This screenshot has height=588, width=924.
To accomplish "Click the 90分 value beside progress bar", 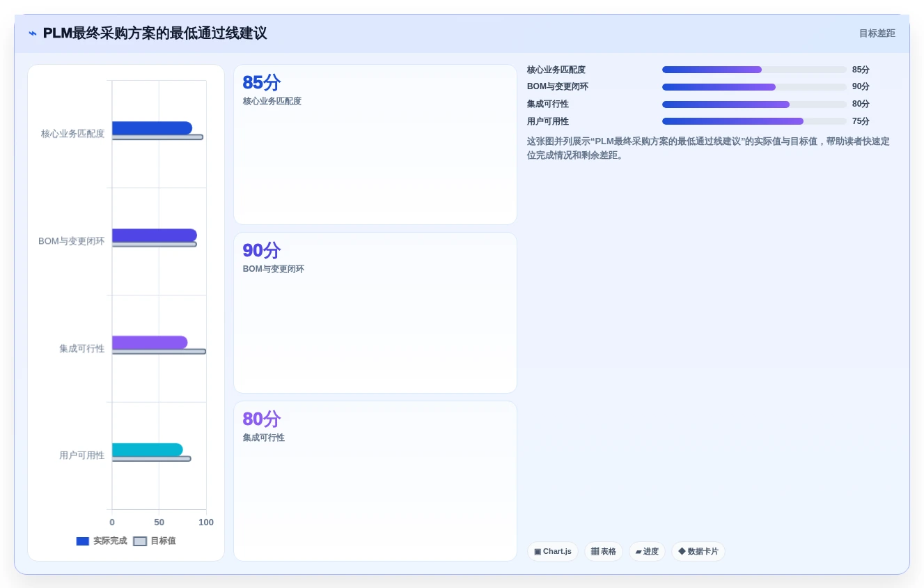I will coord(861,87).
